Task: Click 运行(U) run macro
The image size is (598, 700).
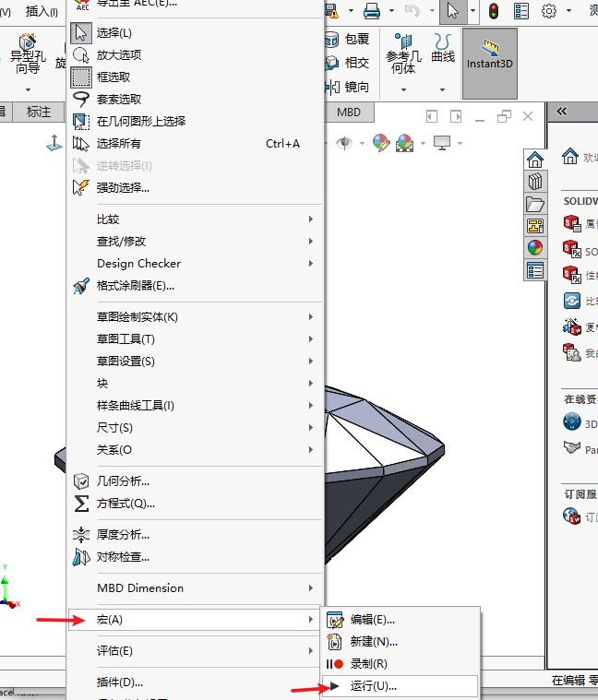Action: coord(400,686)
